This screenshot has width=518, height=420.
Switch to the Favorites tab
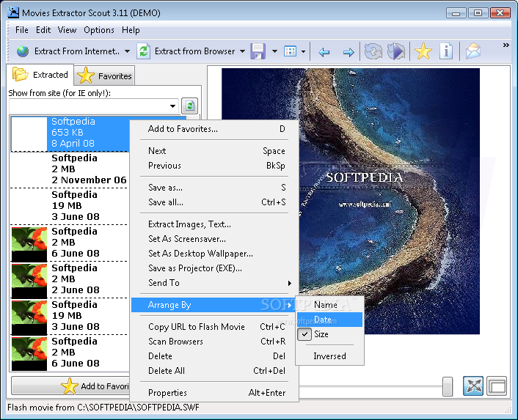click(104, 76)
